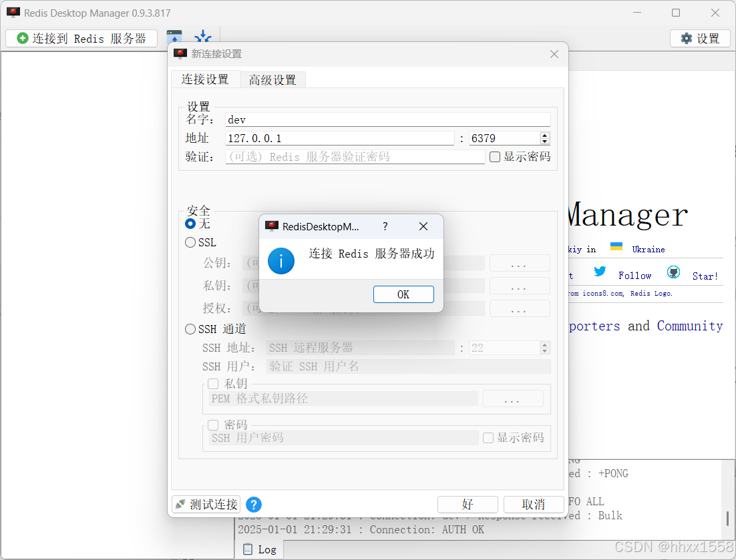Open the Ukraine link
The image size is (736, 560).
point(649,250)
